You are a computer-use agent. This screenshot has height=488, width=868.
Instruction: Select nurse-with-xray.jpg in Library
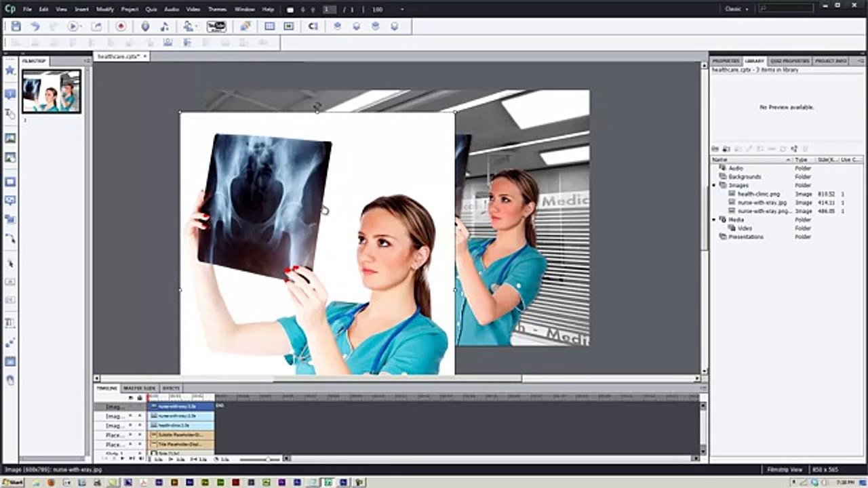pos(762,203)
